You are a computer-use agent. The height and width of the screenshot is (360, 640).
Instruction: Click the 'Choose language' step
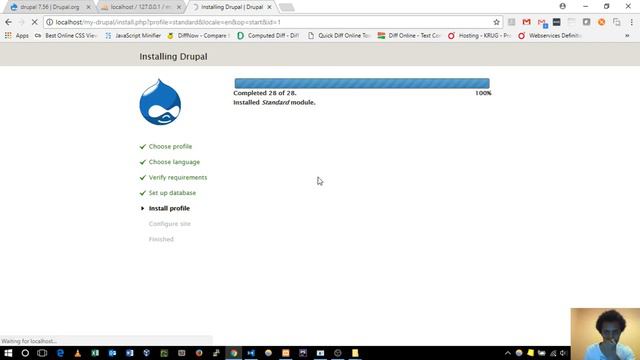point(174,162)
